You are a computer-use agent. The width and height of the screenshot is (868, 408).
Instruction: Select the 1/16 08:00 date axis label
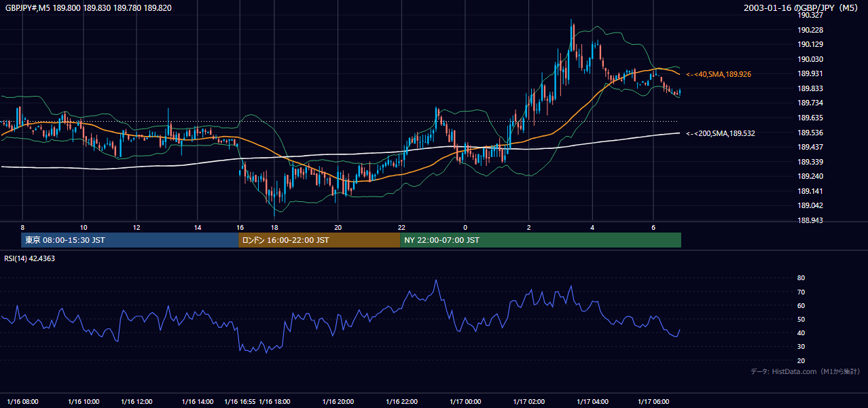tap(22, 401)
